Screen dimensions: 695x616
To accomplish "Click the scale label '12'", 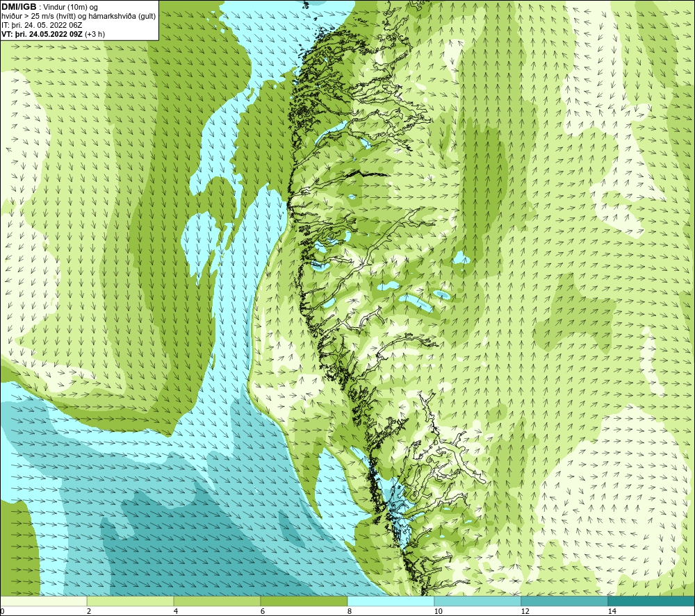I will click(525, 611).
